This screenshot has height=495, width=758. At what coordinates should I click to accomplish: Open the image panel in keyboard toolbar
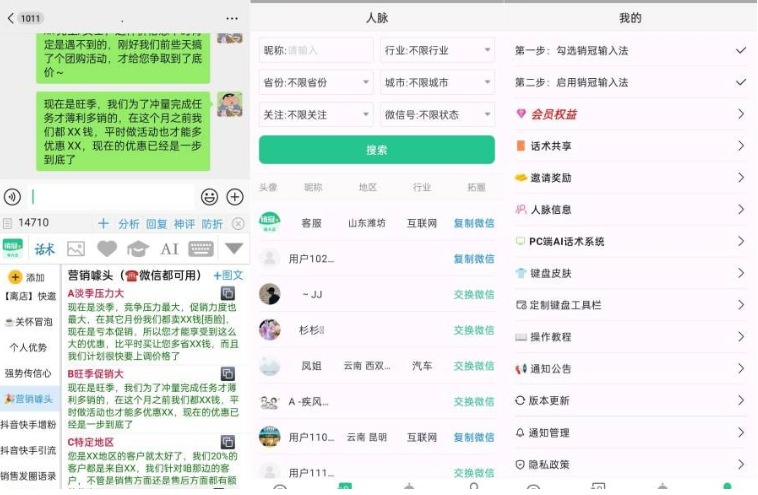point(75,249)
